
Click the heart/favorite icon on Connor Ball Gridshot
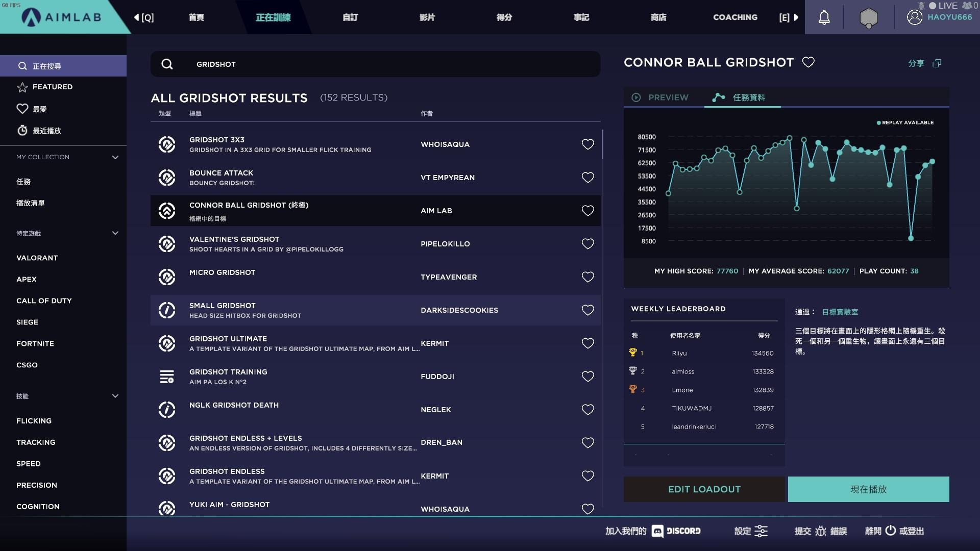tap(587, 211)
